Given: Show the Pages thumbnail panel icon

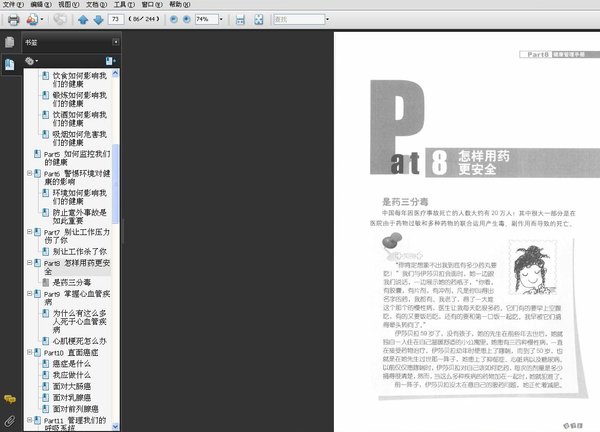Looking at the screenshot, I should click(10, 42).
